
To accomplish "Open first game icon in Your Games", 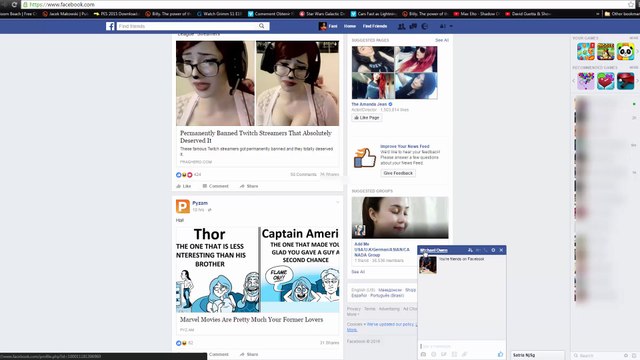I will (x=586, y=52).
